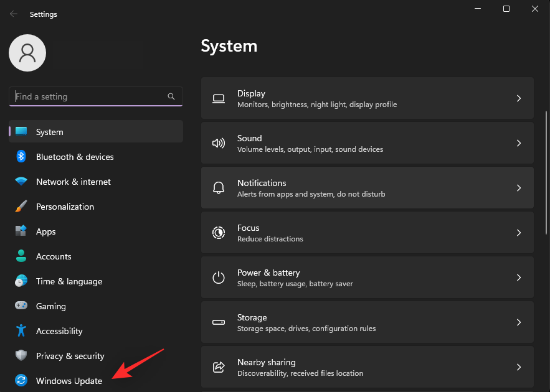Expand the Storage settings row chevron

tap(519, 322)
